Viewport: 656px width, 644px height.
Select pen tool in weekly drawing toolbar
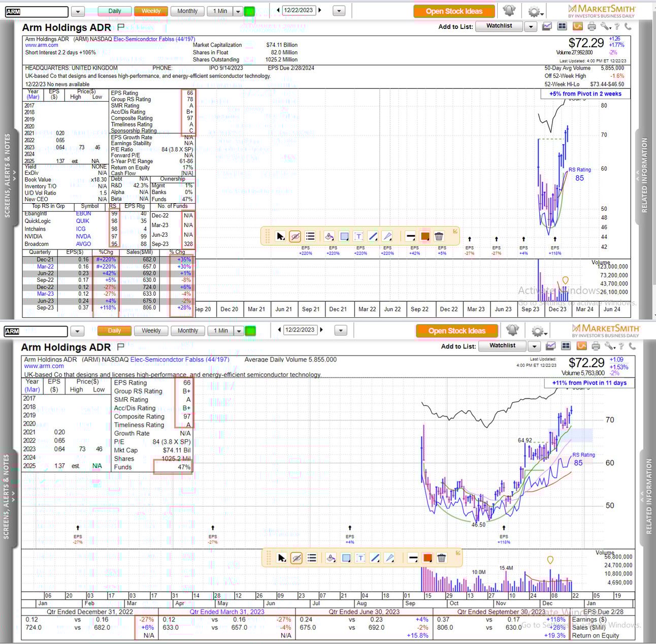tap(387, 236)
